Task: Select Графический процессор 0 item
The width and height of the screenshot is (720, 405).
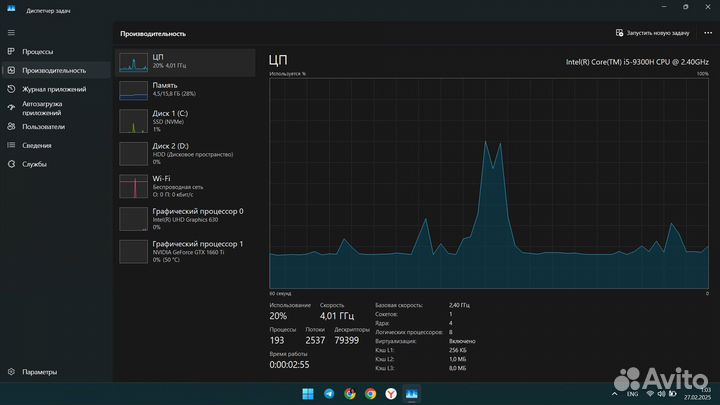Action: coord(185,219)
